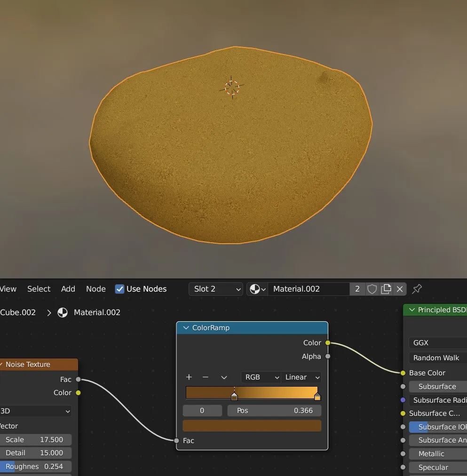
Task: Open the Random Walk subsurface dropdown
Action: coord(438,358)
